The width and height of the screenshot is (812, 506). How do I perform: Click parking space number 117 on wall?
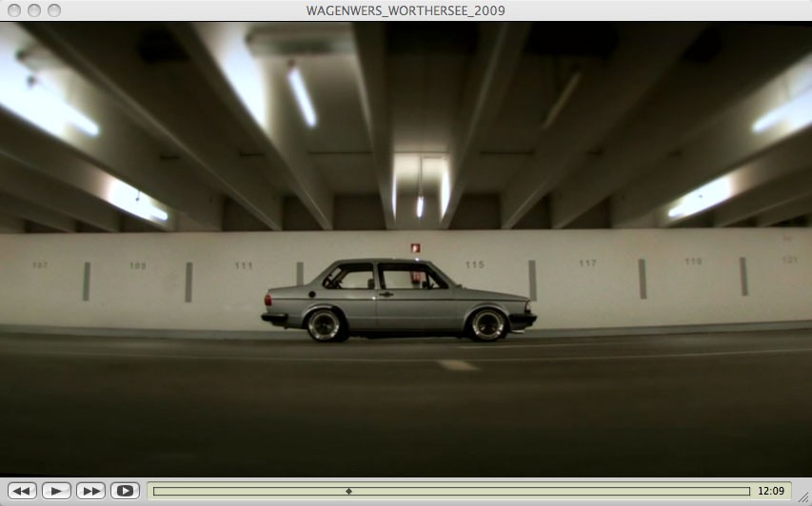[x=587, y=263]
